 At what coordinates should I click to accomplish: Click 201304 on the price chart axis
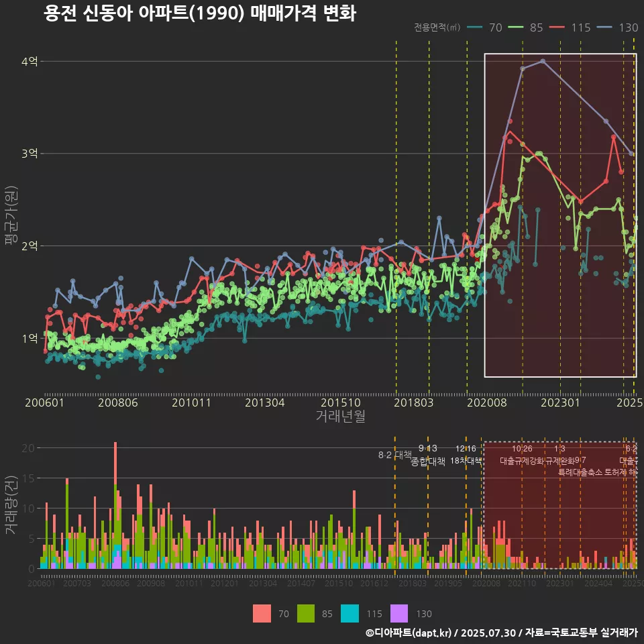tap(265, 402)
